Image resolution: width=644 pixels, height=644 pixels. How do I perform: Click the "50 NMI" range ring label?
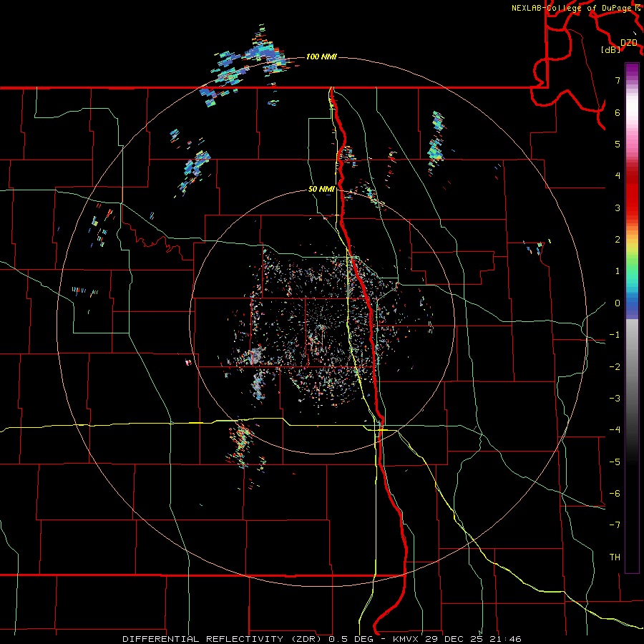[x=321, y=190]
